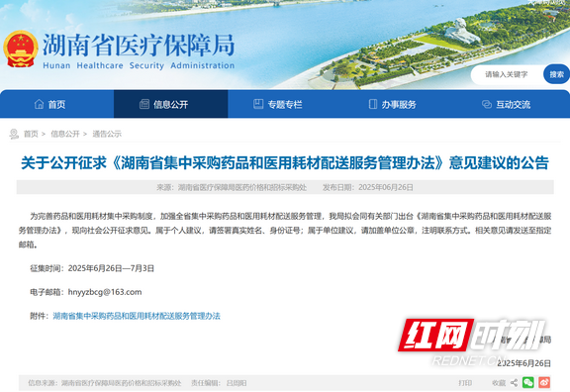Click the national emblem logo
The height and width of the screenshot is (392, 570).
[21, 49]
